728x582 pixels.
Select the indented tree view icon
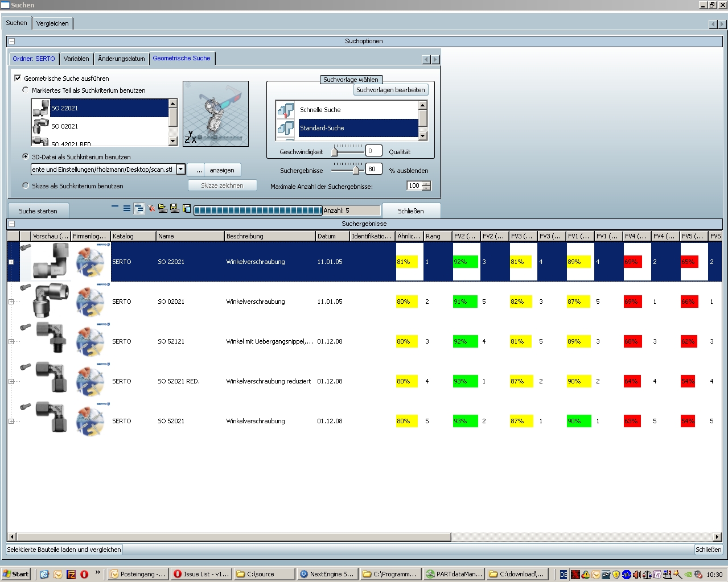tap(139, 209)
